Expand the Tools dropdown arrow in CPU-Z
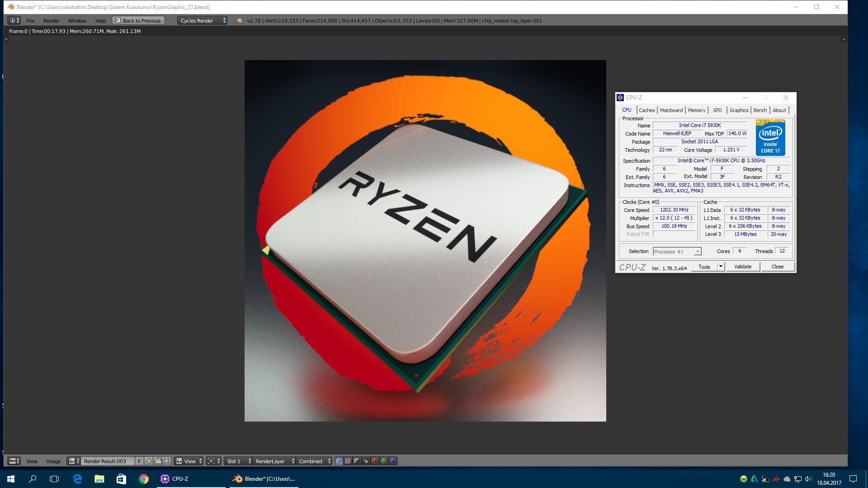 point(721,267)
